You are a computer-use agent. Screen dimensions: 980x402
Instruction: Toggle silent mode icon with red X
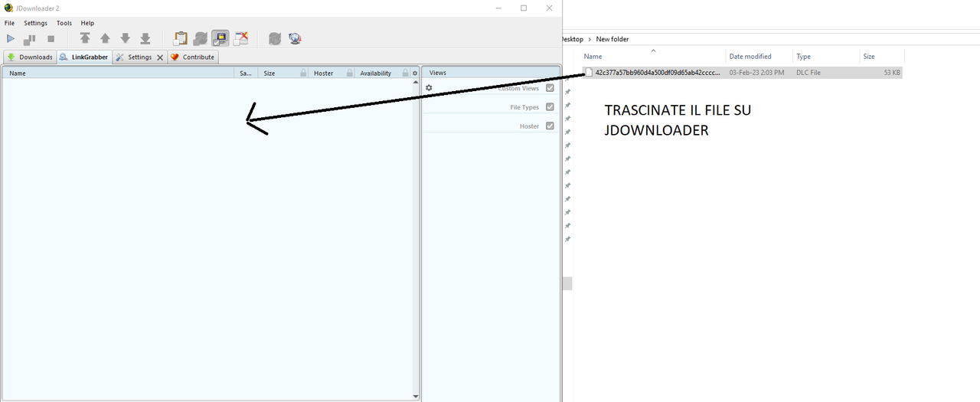[241, 38]
